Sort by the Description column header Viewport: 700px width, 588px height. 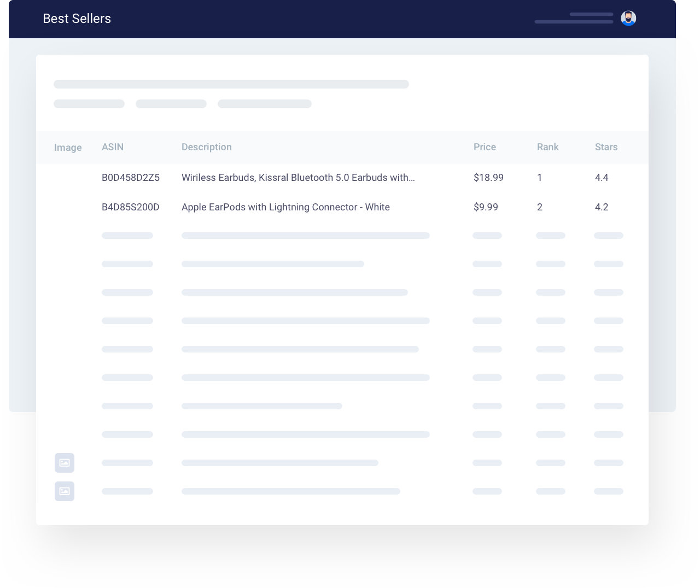[x=207, y=147]
